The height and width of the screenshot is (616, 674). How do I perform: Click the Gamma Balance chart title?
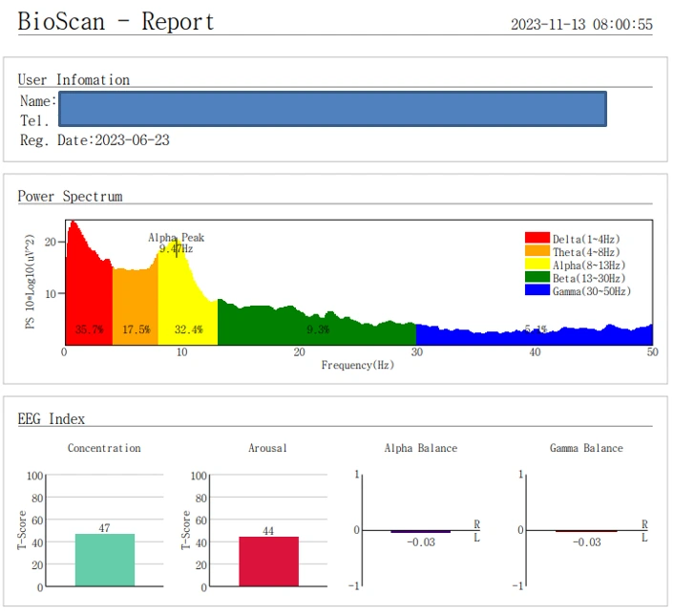[x=586, y=448]
